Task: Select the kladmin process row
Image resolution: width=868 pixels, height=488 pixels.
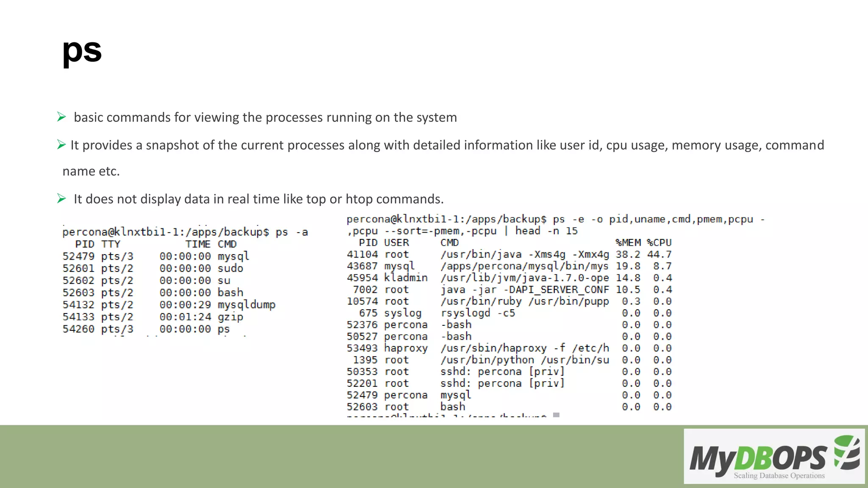Action: click(509, 278)
